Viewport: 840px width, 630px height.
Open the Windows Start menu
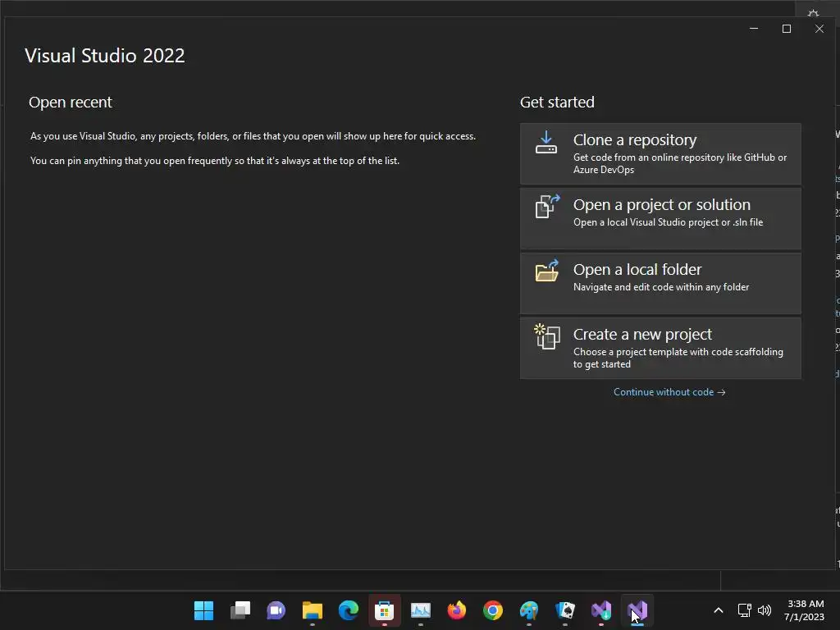203,610
